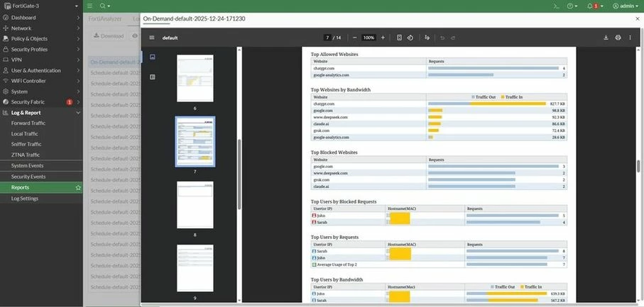Zoom in the PDF with plus icon
The image size is (644, 307).
pyautogui.click(x=383, y=38)
